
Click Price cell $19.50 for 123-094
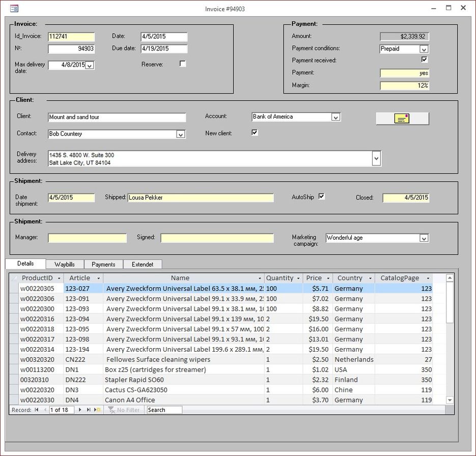coord(318,319)
